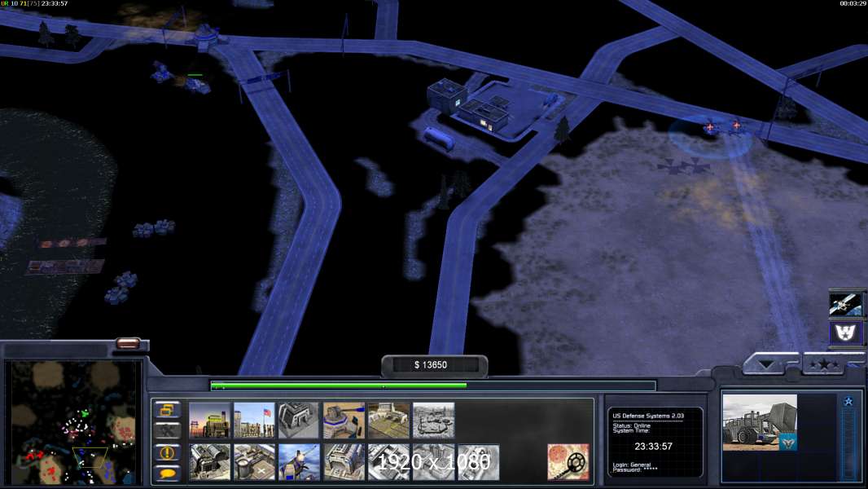
Task: Click the 'Login: General' line
Action: (x=632, y=465)
